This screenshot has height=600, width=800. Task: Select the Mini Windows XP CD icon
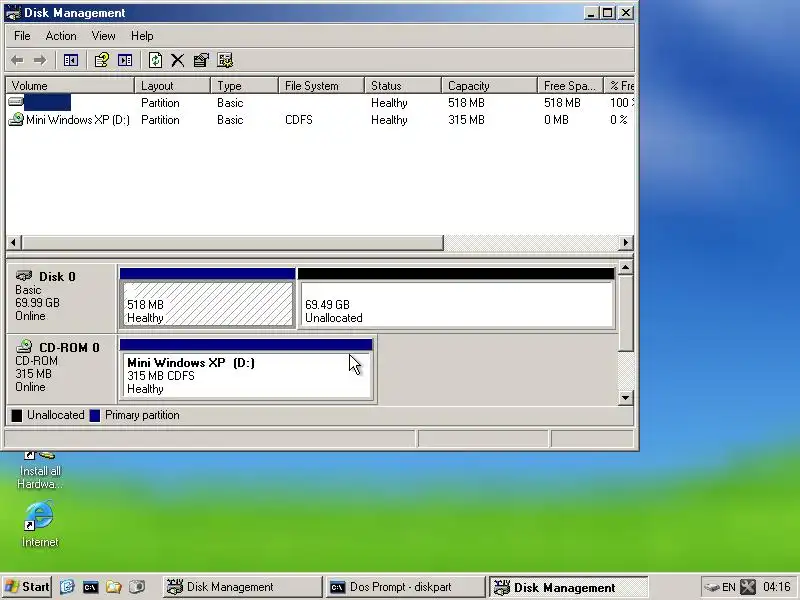click(x=16, y=119)
